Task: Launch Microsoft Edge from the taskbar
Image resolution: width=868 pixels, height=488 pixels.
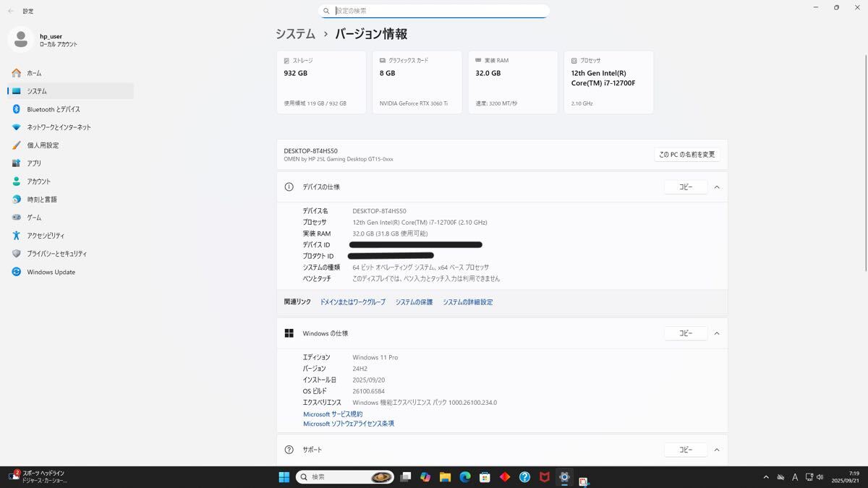Action: [465, 477]
